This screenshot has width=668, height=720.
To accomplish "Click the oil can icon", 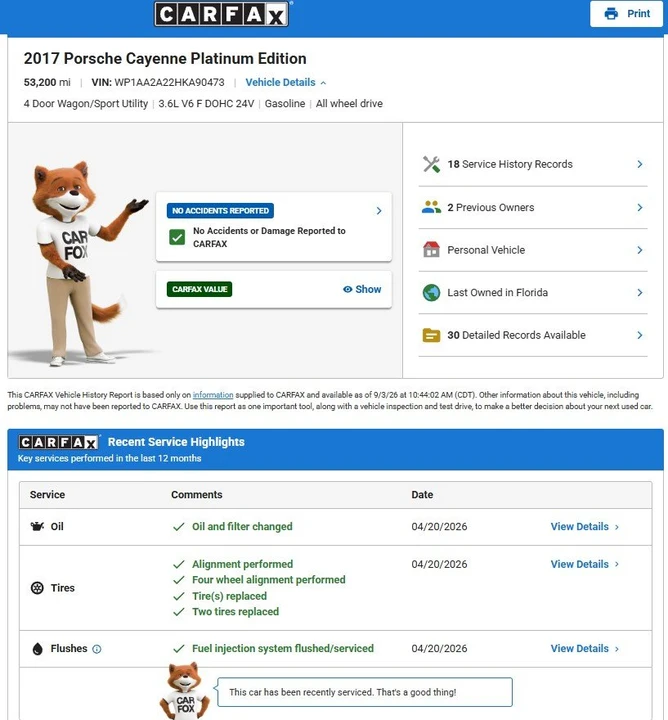I will tap(37, 526).
